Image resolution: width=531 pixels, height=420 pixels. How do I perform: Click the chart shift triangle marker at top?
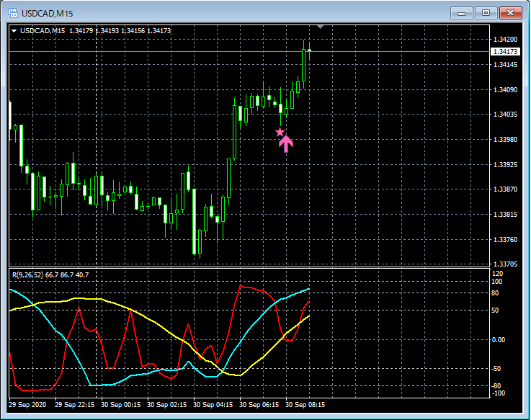320,27
